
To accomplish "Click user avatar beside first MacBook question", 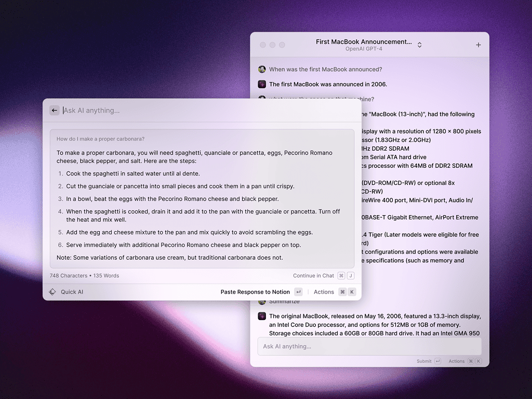I will [x=262, y=70].
